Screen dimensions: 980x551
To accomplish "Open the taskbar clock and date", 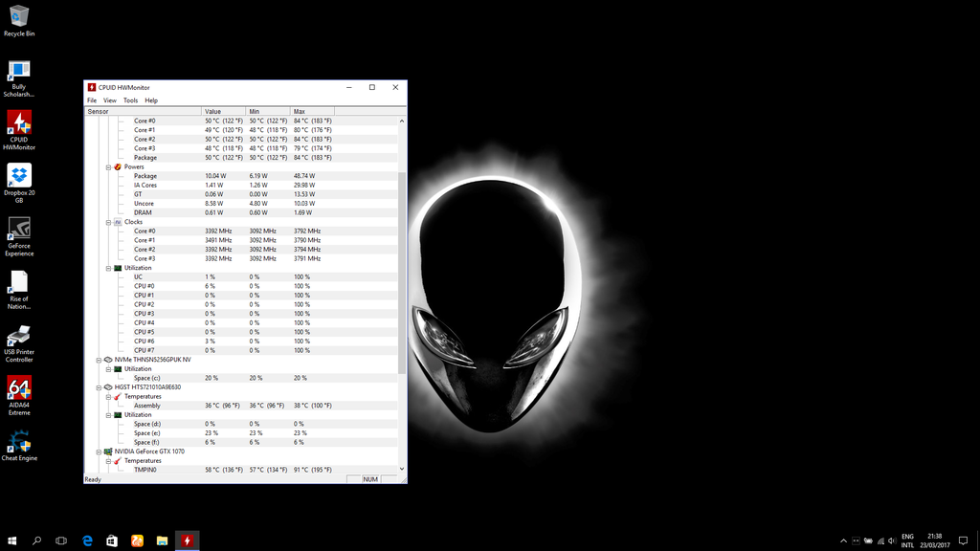I will tap(934, 540).
